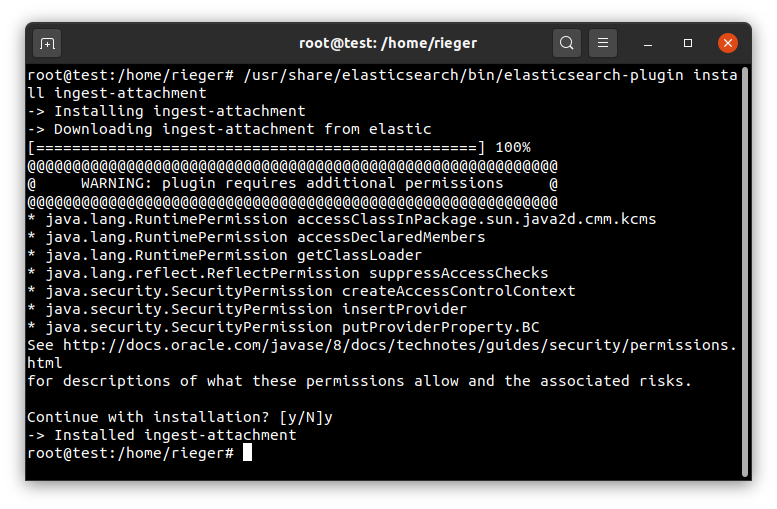Close the terminal window
Image resolution: width=777 pixels, height=509 pixels.
pyautogui.click(x=727, y=43)
